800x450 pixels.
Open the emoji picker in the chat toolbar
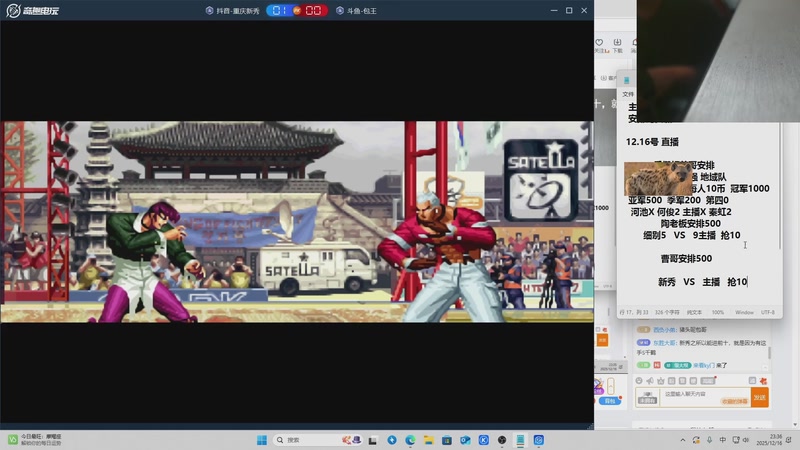click(x=639, y=381)
